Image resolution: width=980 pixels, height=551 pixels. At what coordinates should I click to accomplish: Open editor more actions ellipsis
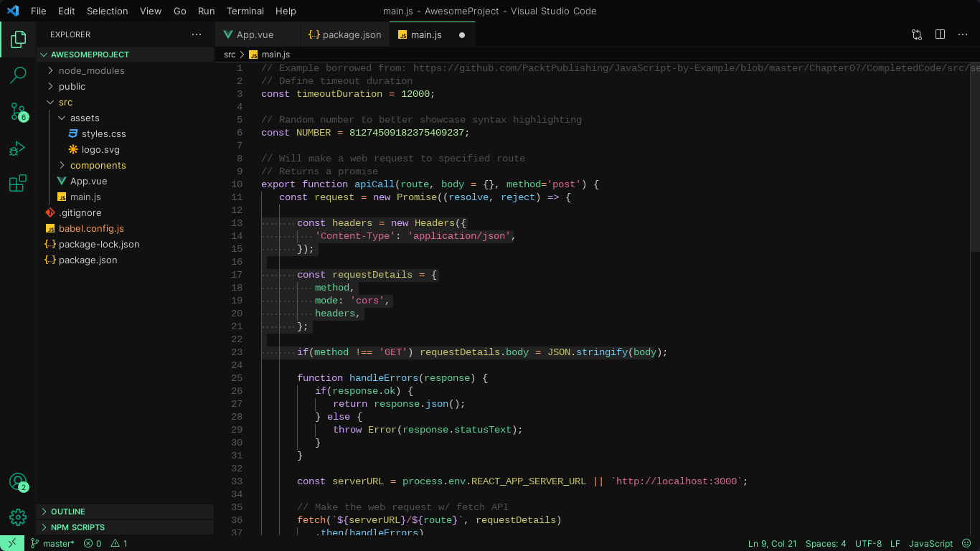pos(963,34)
